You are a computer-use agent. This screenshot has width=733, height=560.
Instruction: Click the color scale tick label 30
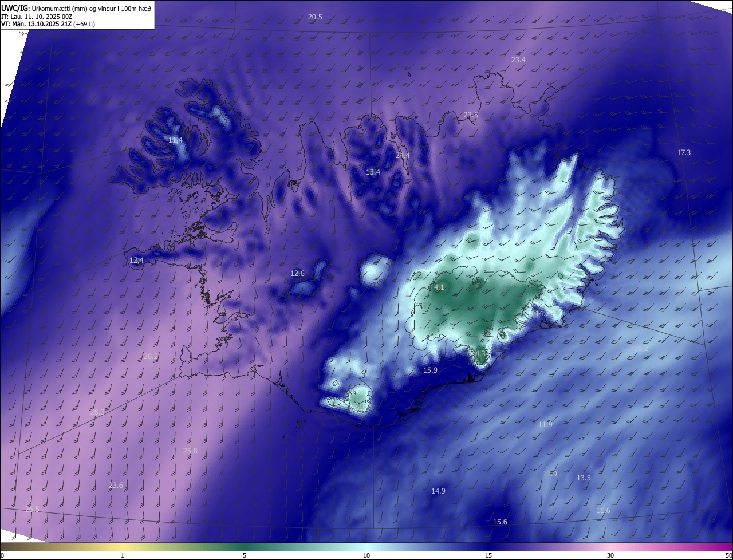pos(610,555)
